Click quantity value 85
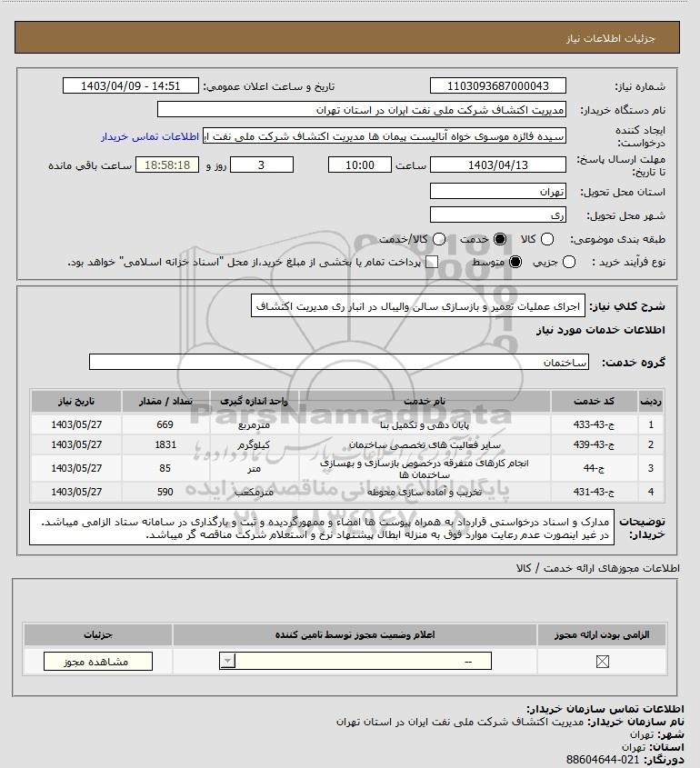 [165, 468]
